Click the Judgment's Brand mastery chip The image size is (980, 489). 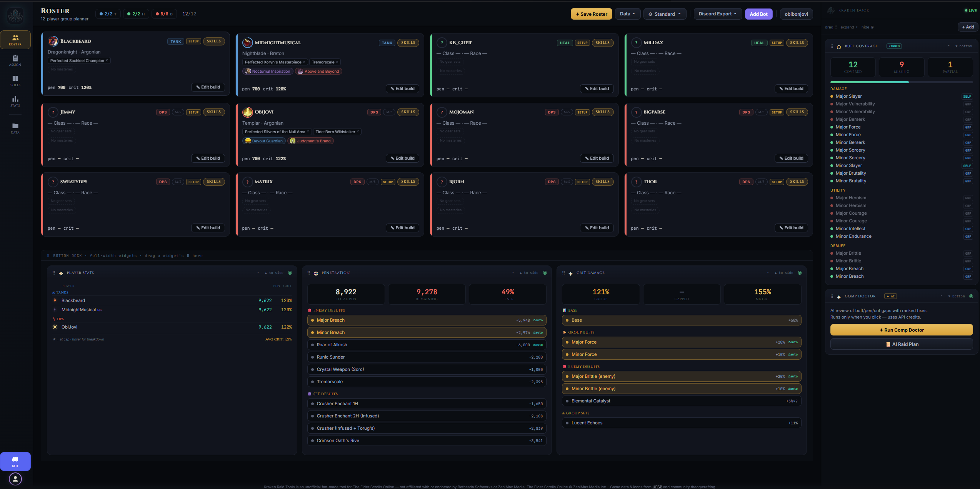tap(310, 141)
